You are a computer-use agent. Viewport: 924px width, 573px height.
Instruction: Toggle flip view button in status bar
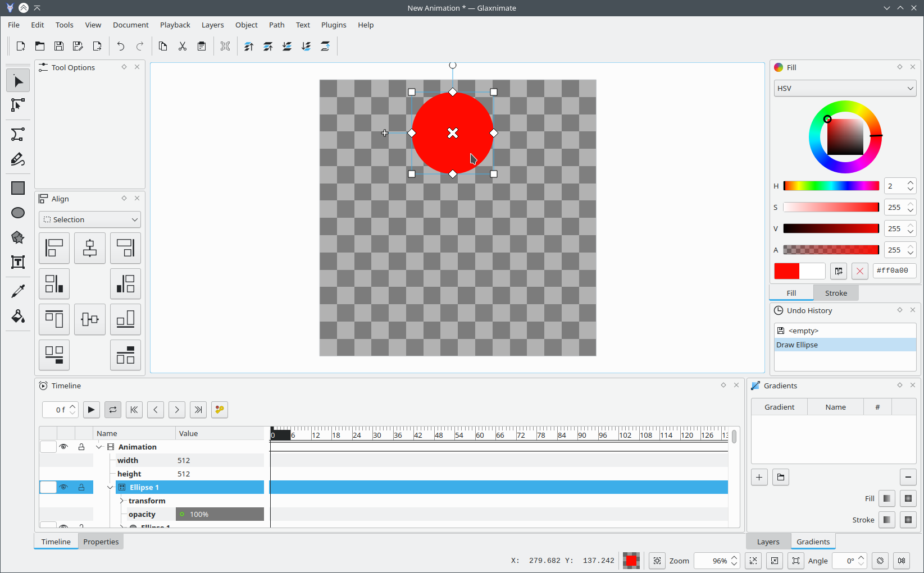point(902,561)
